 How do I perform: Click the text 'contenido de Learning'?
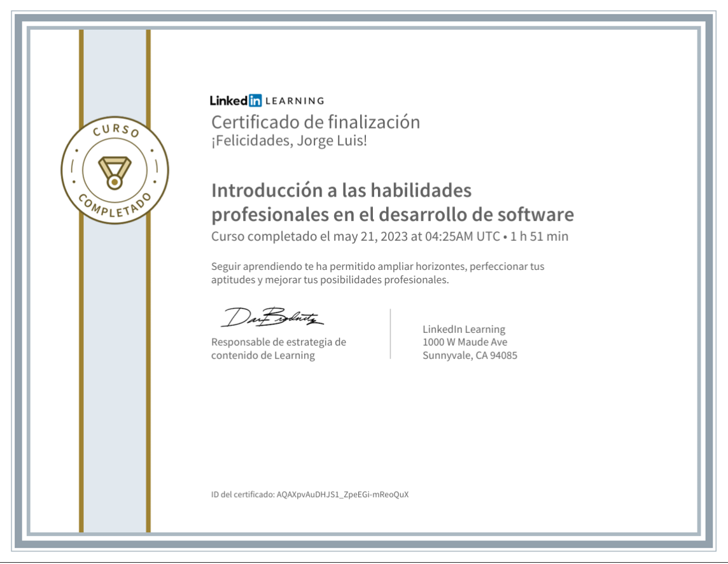coord(263,356)
